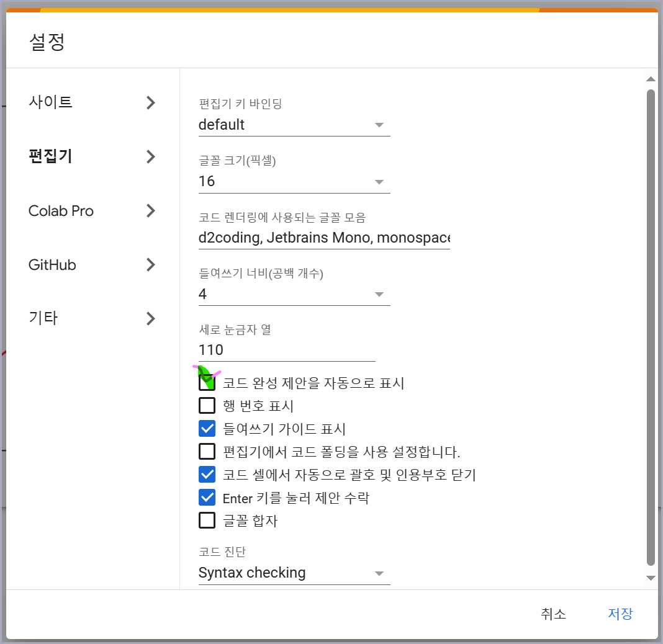This screenshot has height=644, width=663.
Task: Enable 행 번호 표시 checkbox
Action: [x=207, y=406]
